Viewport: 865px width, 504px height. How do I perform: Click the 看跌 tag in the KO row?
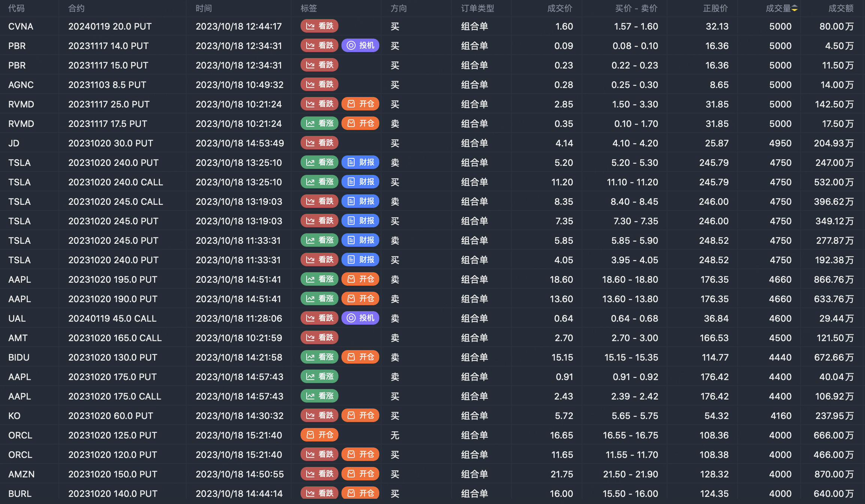tap(319, 415)
